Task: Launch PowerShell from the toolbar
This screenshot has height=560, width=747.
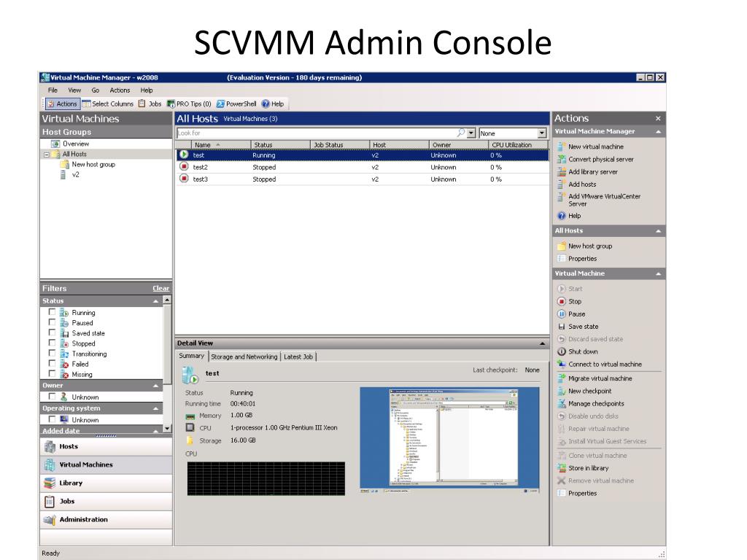Action: tap(236, 104)
